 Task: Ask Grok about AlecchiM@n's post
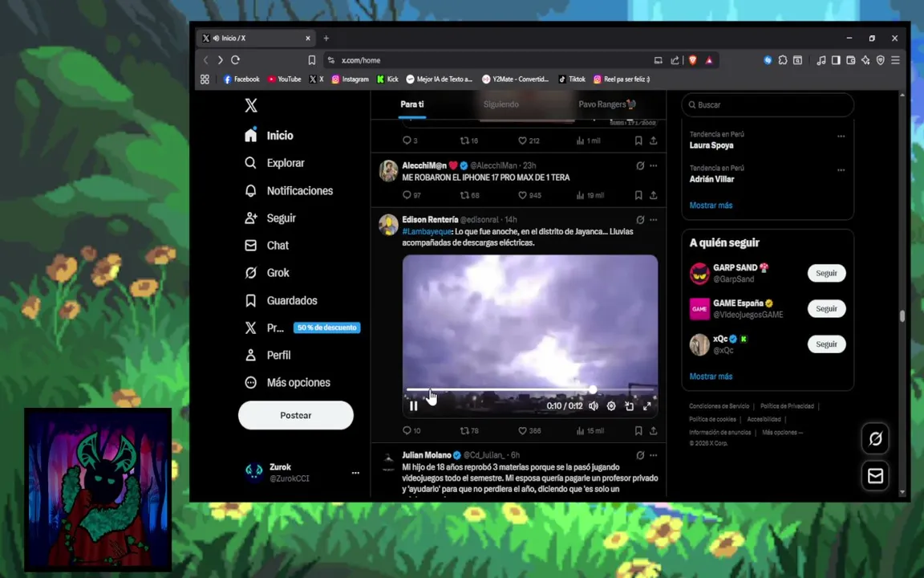point(640,165)
